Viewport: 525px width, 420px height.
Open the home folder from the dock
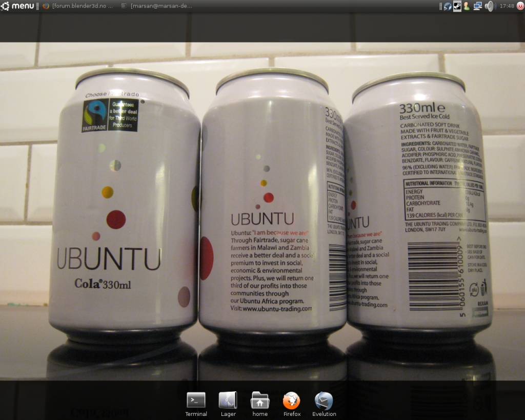pos(260,404)
